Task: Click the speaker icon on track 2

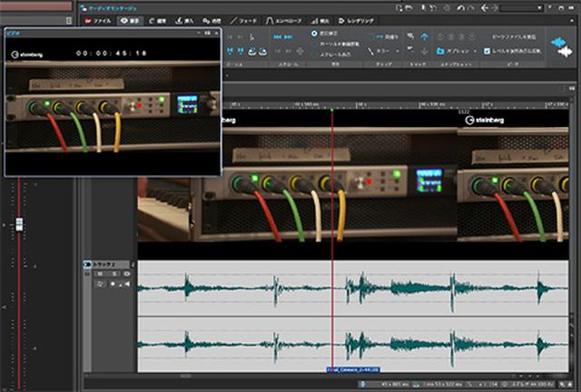Action: point(127,284)
